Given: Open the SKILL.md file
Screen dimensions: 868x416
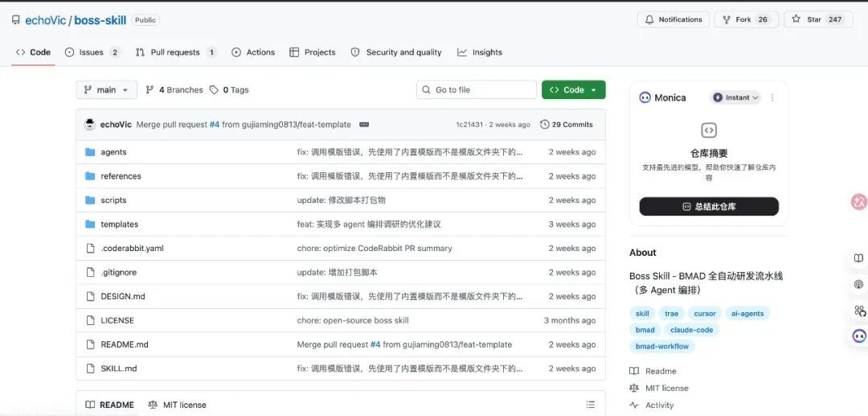Looking at the screenshot, I should point(119,369).
